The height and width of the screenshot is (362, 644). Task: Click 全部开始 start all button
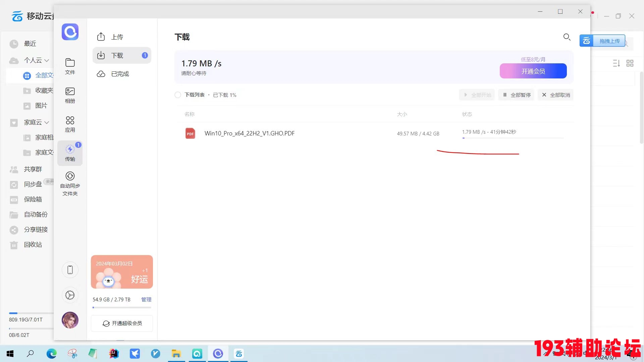(477, 95)
